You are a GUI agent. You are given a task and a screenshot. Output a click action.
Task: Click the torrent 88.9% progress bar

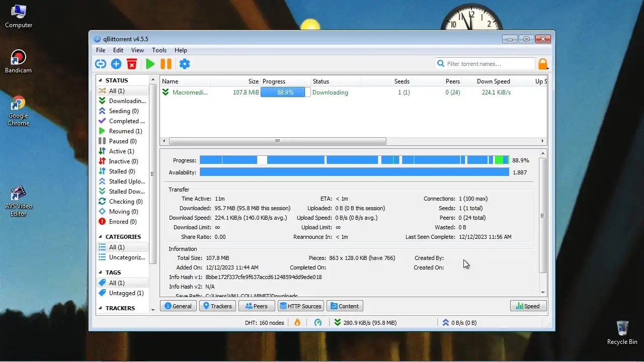285,93
